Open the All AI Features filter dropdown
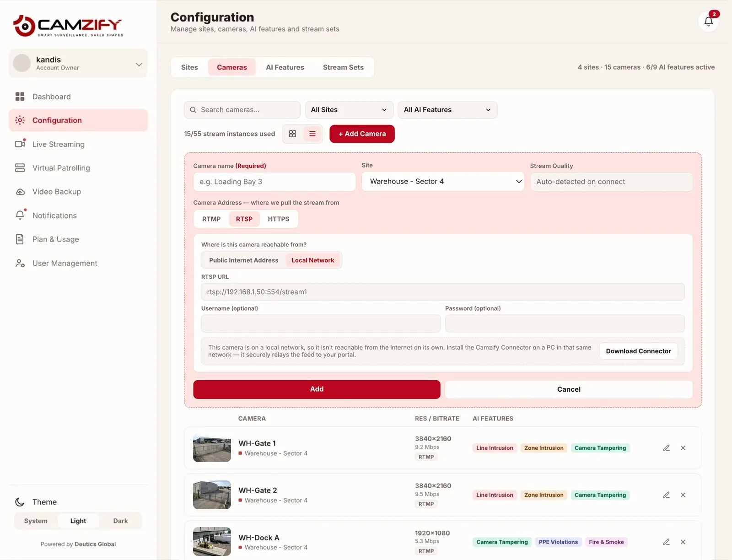 point(447,110)
